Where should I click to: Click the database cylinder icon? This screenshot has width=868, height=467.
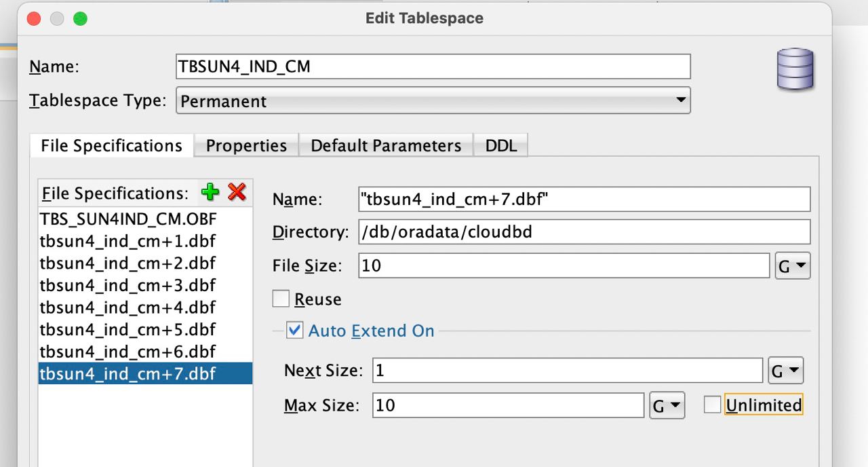(x=795, y=69)
